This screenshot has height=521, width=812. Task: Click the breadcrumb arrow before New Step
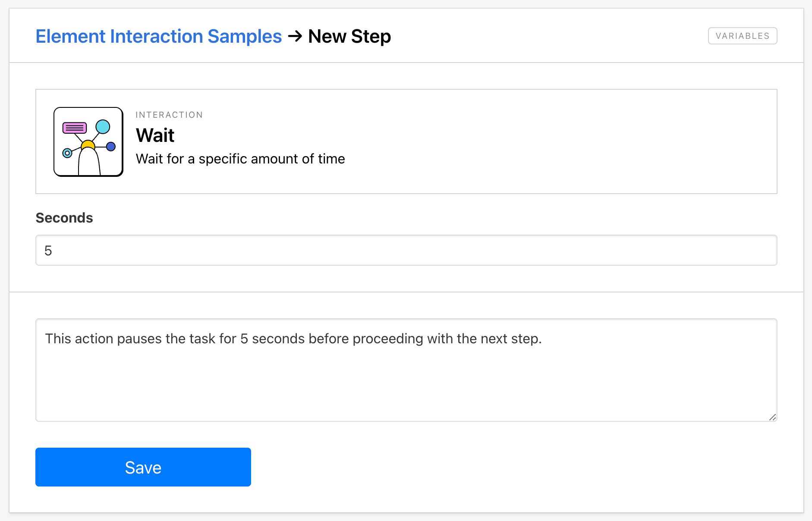click(295, 36)
